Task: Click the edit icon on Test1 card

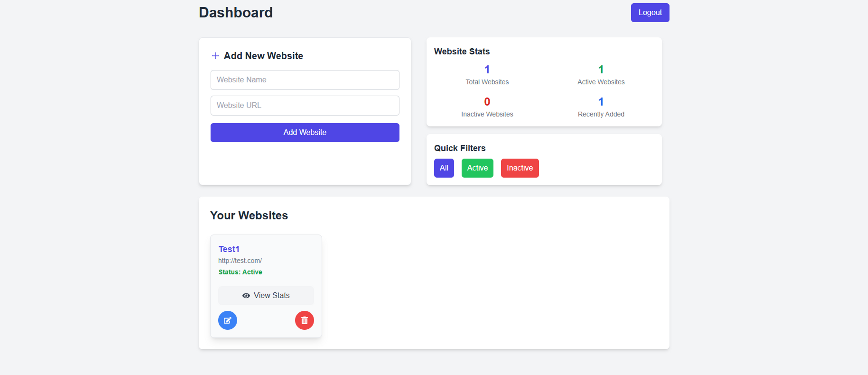Action: click(x=227, y=320)
